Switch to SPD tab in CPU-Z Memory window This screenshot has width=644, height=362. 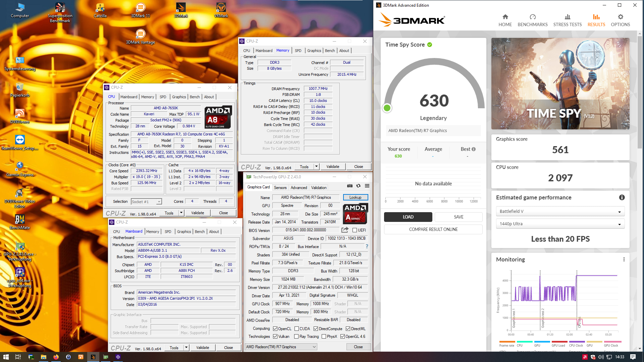click(x=298, y=51)
